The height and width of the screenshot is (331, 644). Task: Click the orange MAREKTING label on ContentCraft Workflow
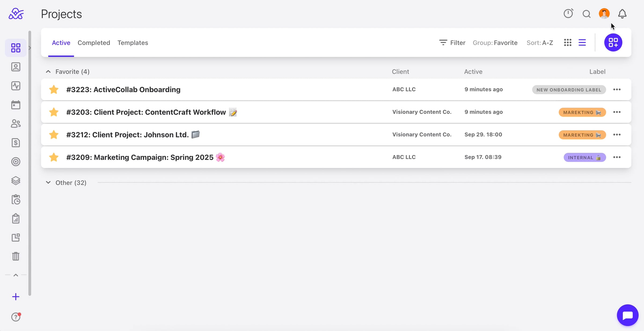tap(582, 112)
